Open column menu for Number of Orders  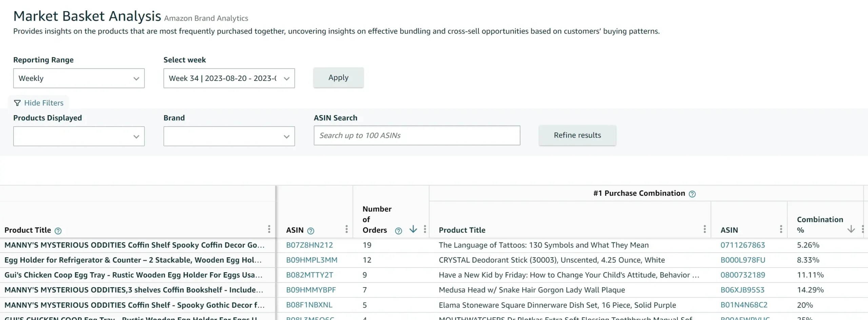[x=425, y=229]
